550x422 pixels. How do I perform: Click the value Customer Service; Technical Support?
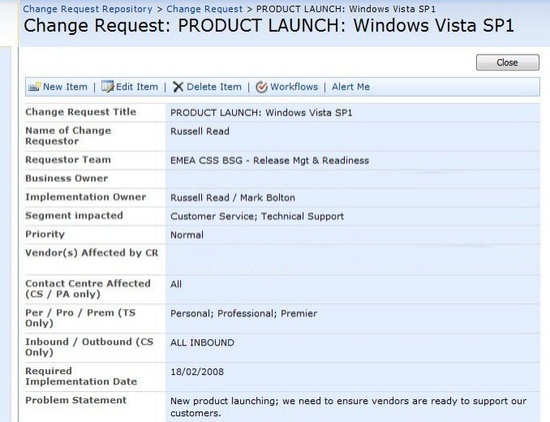tap(257, 216)
